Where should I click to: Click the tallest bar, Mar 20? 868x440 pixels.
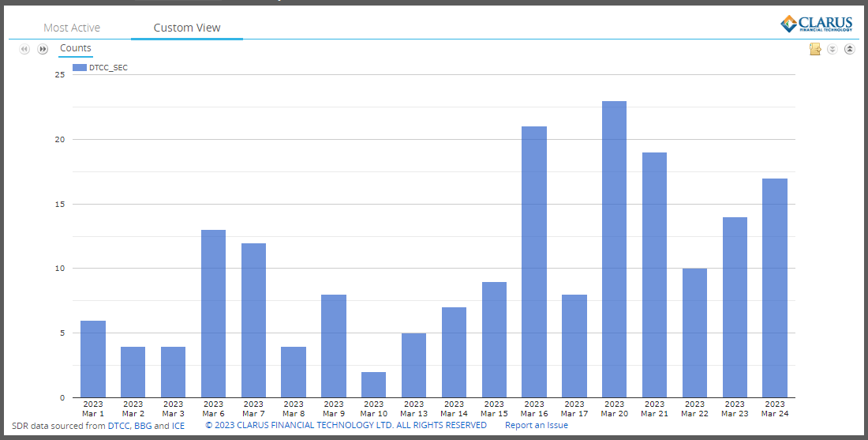[615, 250]
